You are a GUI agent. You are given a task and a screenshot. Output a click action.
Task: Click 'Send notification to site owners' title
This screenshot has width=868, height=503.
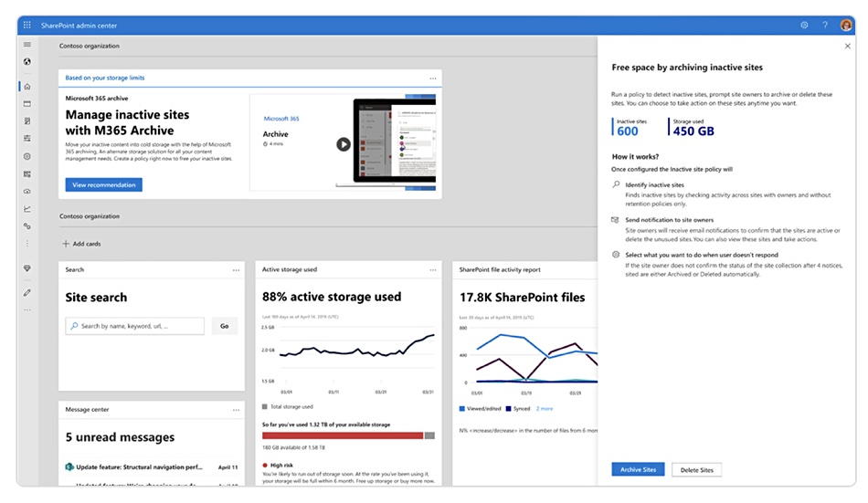coord(669,220)
